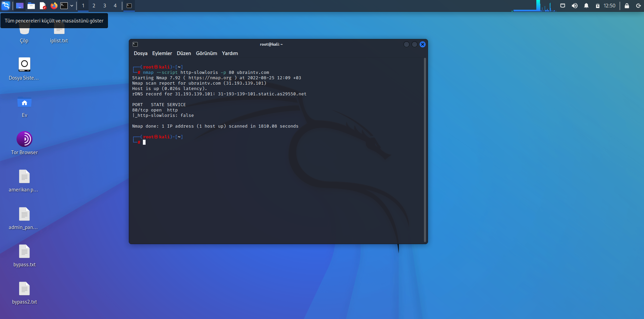This screenshot has width=644, height=319.
Task: Switch to workspace 4
Action: point(115,6)
